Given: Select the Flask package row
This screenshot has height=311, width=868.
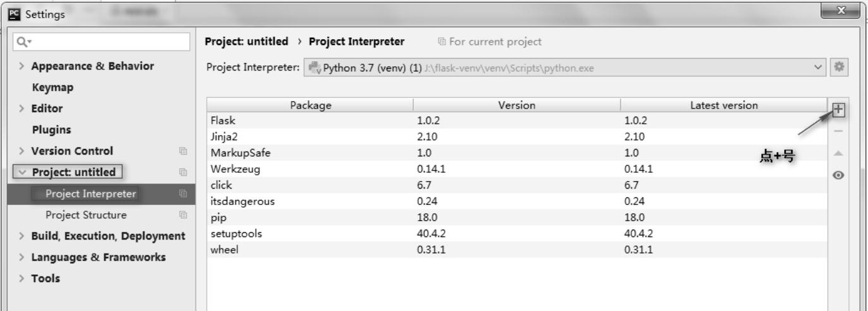Looking at the screenshot, I should point(517,120).
